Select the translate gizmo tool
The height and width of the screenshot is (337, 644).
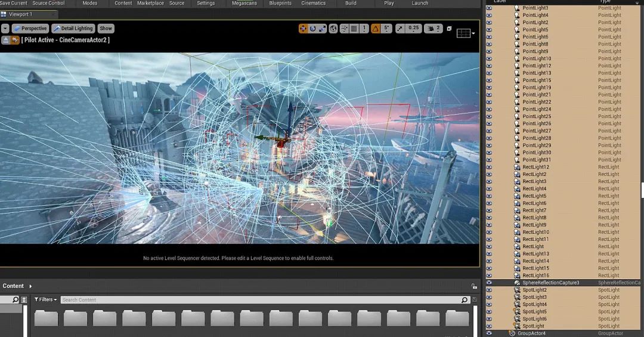point(303,29)
